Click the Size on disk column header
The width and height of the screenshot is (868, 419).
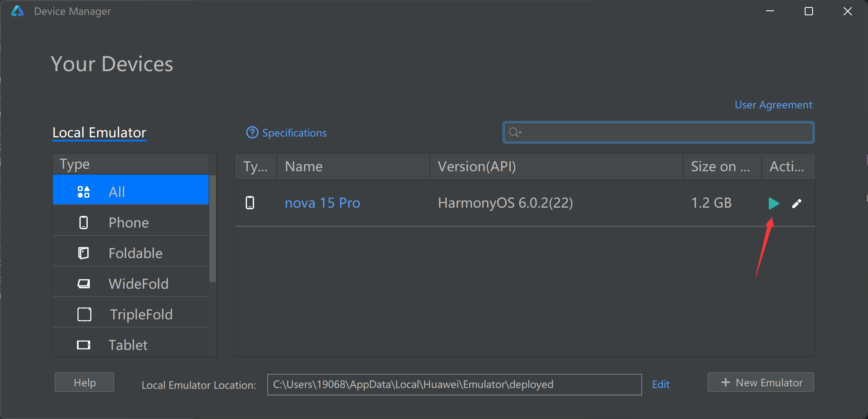(722, 167)
